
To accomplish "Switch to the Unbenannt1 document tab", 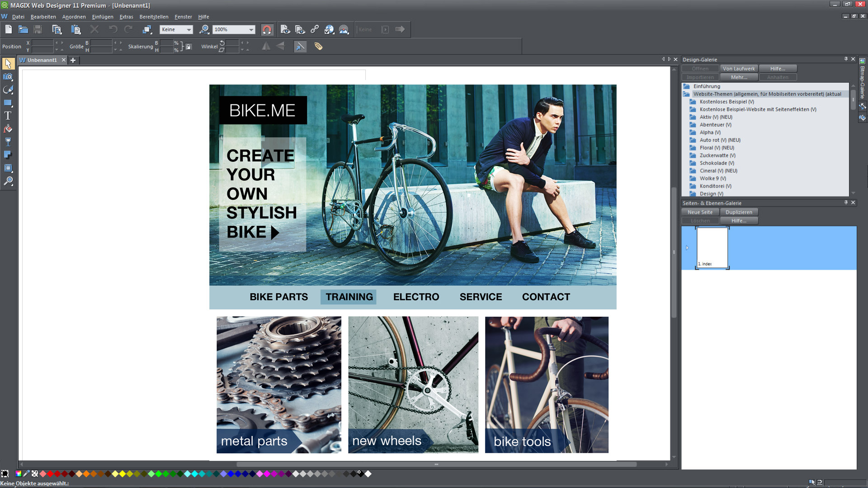I will pos(42,60).
